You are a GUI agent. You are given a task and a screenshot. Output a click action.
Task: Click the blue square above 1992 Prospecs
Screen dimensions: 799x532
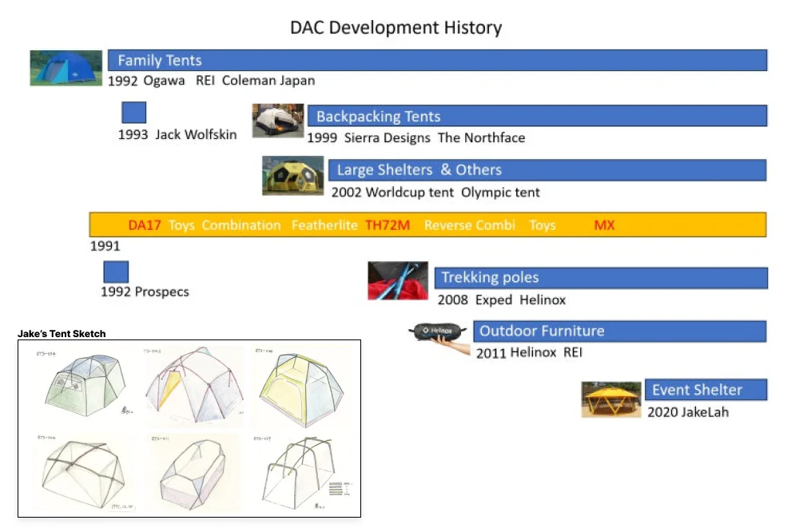pos(116,272)
